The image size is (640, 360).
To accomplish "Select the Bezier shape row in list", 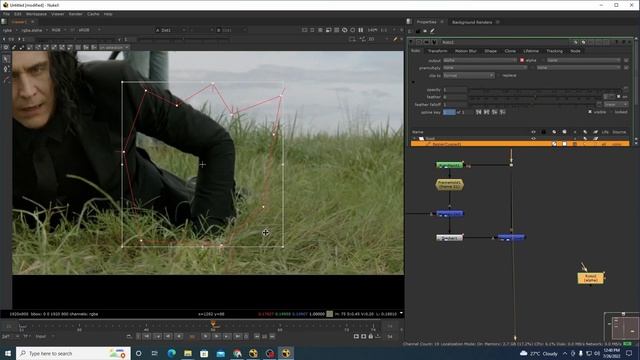I will (520, 144).
